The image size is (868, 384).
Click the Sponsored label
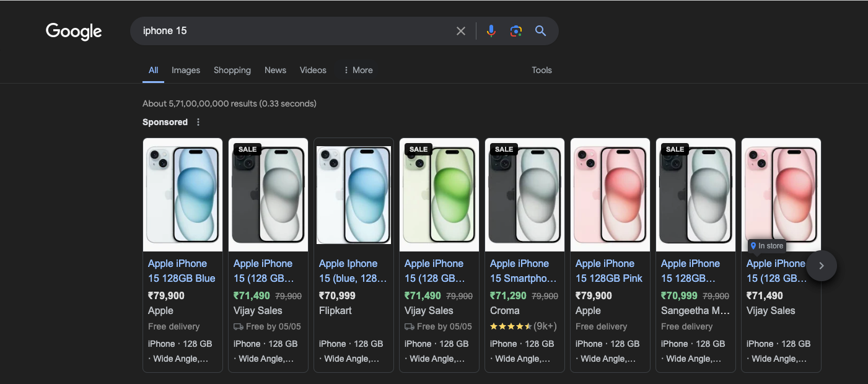165,122
